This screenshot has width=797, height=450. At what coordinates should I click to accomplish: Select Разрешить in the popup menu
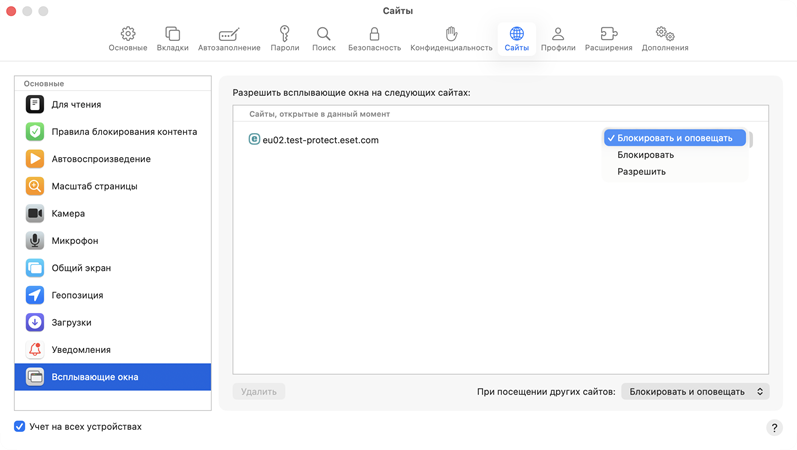click(x=642, y=172)
